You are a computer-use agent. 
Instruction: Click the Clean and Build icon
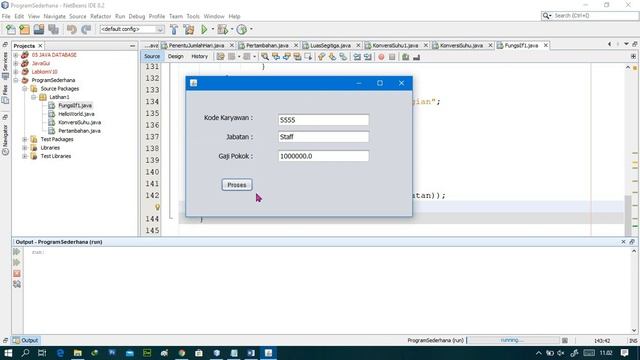[x=189, y=29]
